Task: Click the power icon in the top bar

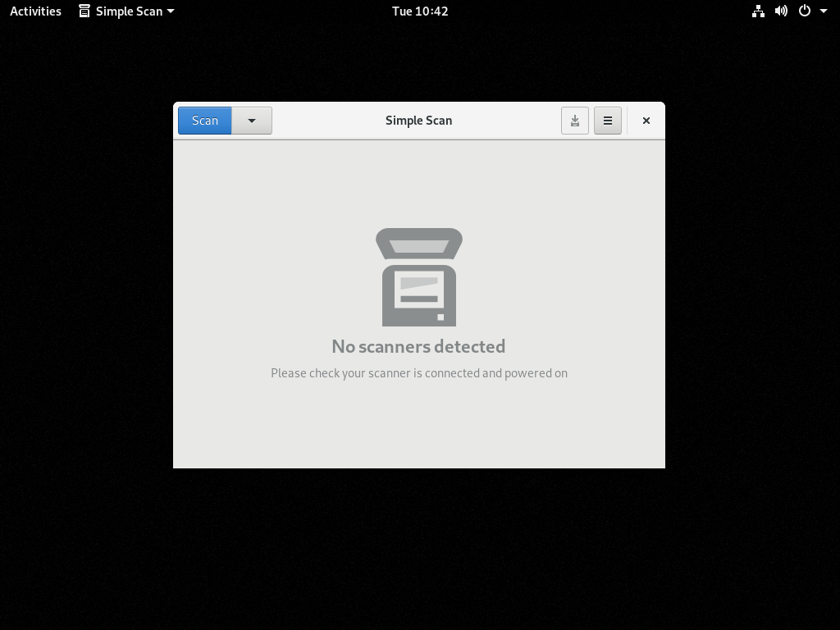Action: pos(805,11)
